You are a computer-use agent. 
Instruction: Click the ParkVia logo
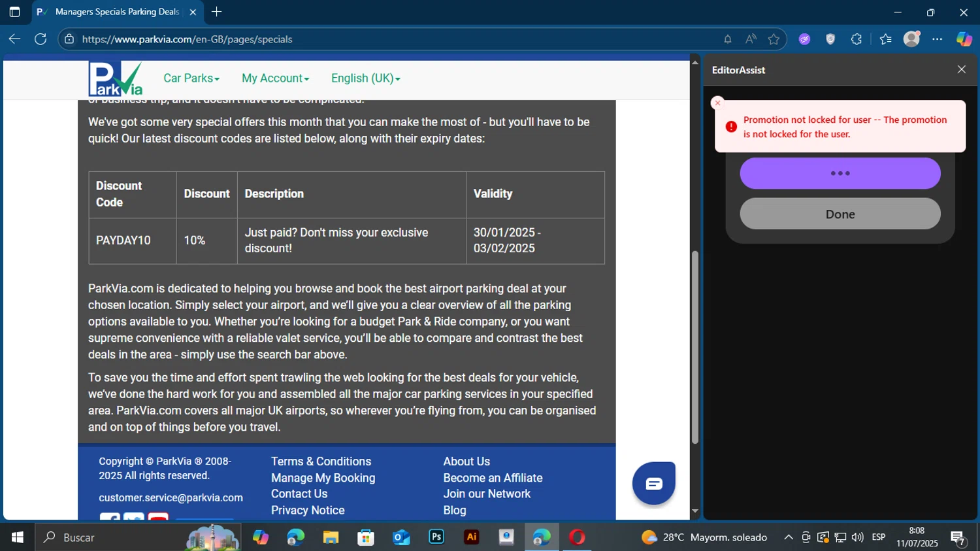point(116,79)
